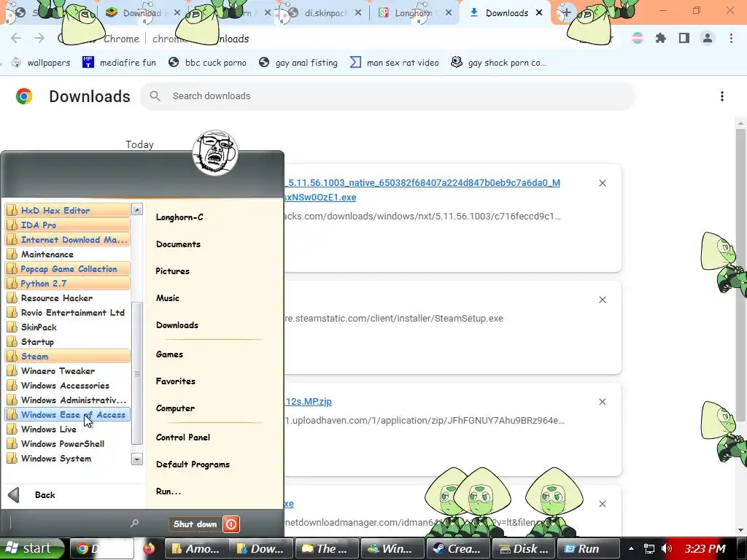Expand the Windows System folder

pos(68,459)
